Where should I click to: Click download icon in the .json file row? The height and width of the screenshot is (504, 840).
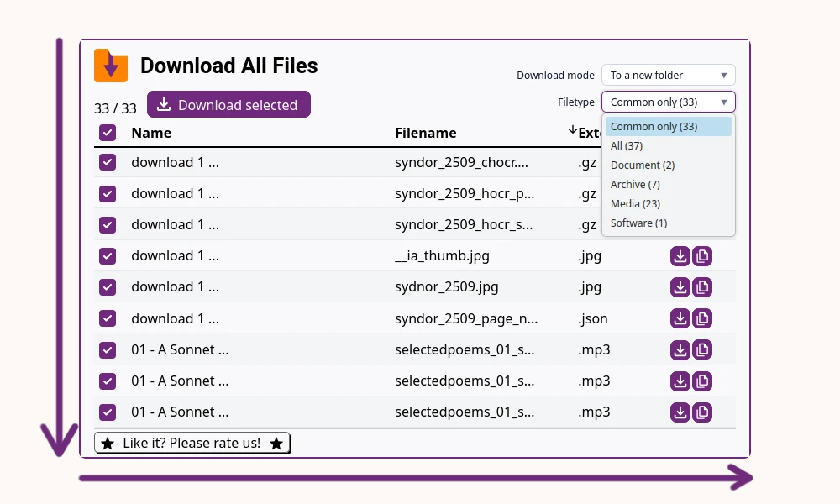coord(680,318)
